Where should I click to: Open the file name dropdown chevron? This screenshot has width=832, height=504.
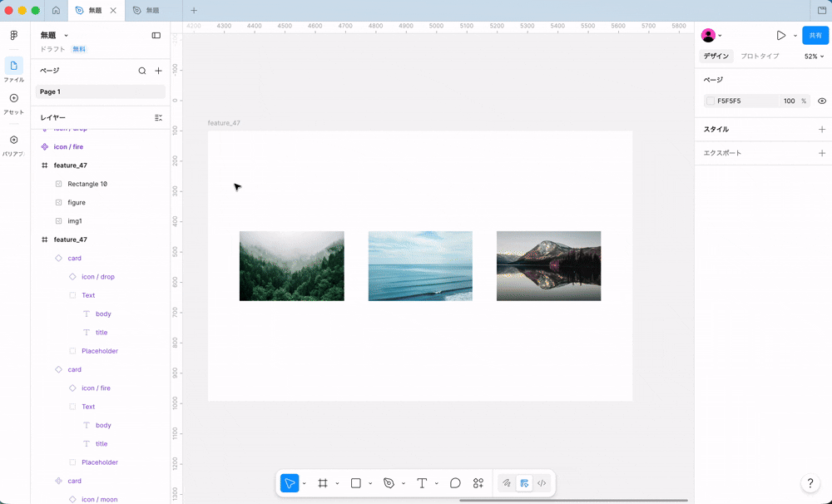tap(67, 36)
